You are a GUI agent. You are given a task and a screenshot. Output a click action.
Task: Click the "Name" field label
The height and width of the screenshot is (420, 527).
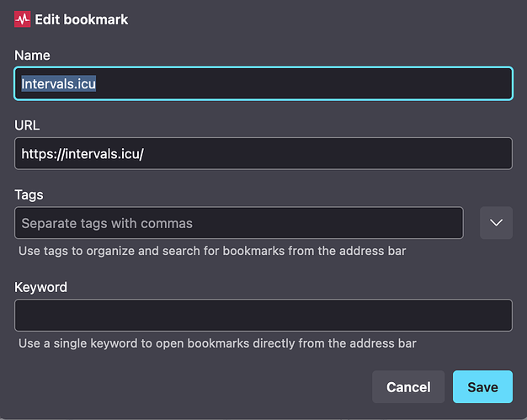(32, 55)
